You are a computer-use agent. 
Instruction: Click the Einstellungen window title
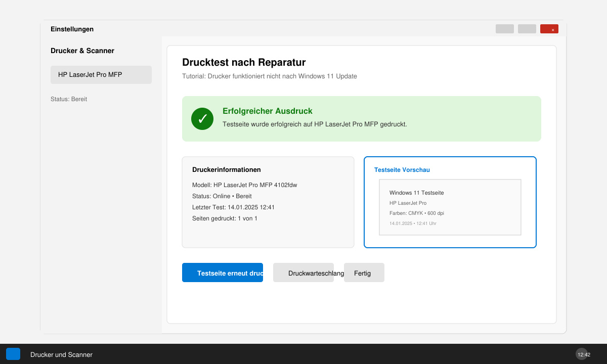pyautogui.click(x=72, y=29)
